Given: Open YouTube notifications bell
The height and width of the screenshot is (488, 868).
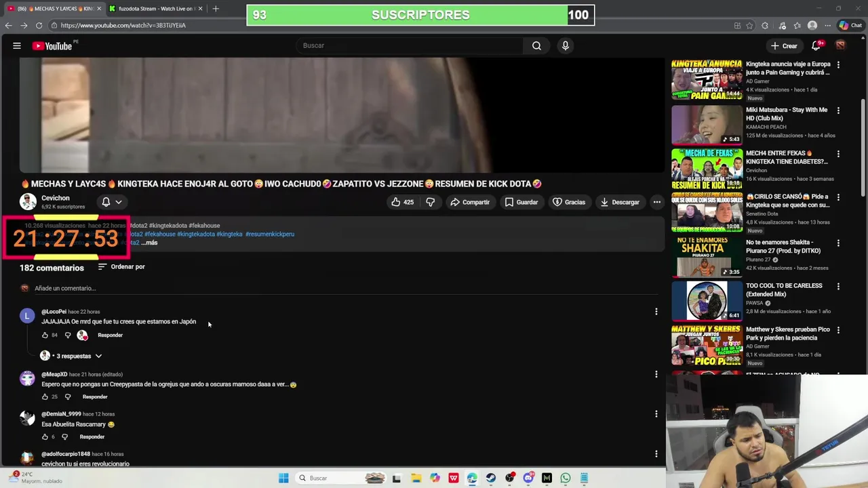Looking at the screenshot, I should pyautogui.click(x=816, y=45).
